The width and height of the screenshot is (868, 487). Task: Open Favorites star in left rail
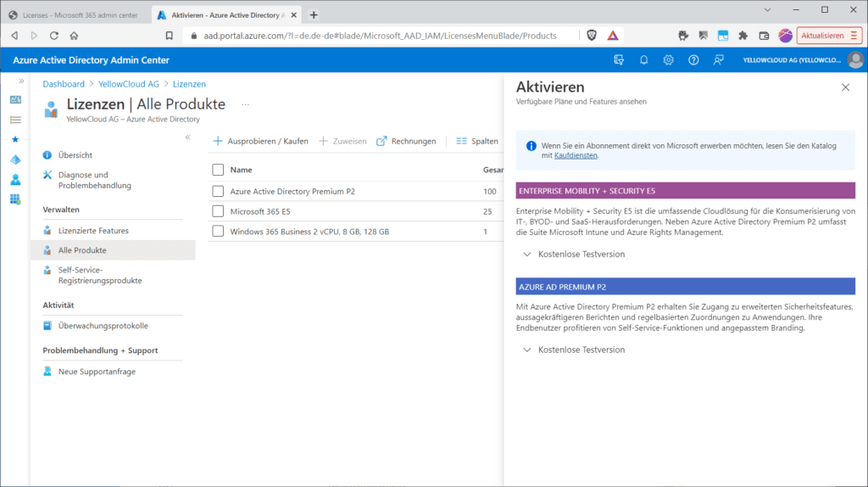[15, 139]
